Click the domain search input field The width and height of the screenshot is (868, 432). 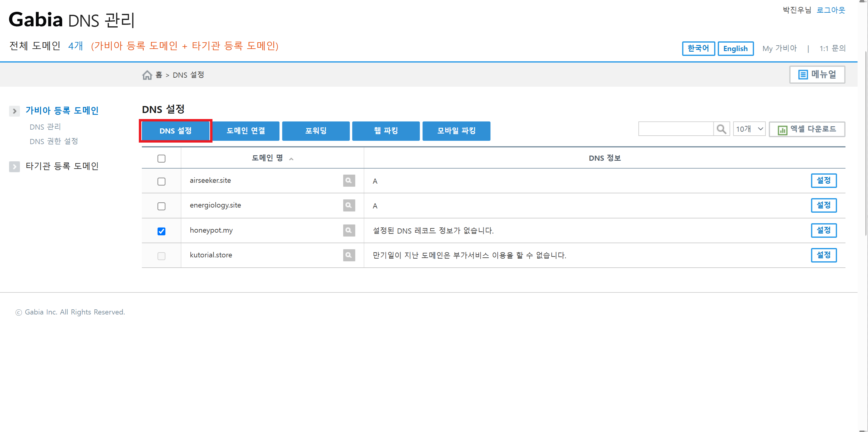pyautogui.click(x=675, y=129)
